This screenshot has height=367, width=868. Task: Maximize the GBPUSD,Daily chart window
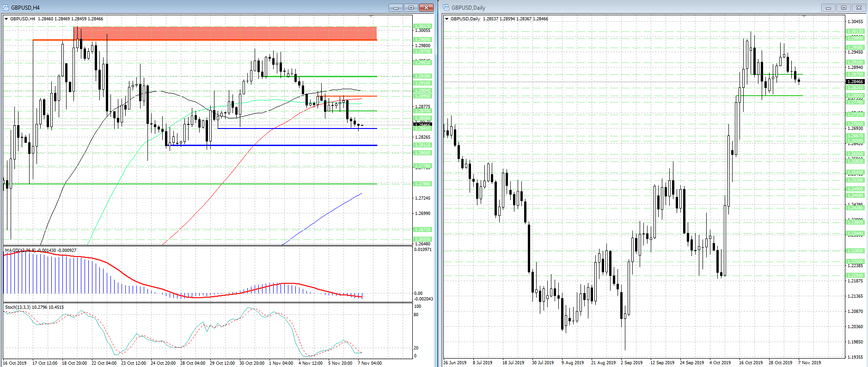pos(844,7)
